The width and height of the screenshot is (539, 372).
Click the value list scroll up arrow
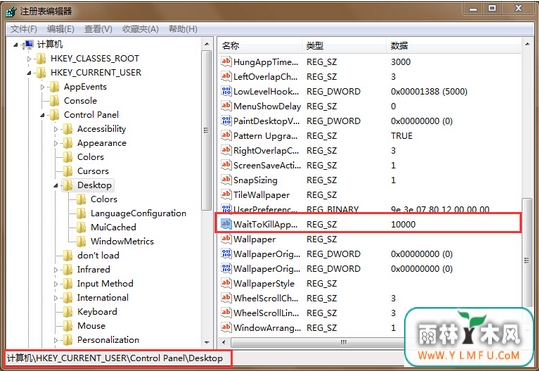click(x=527, y=44)
